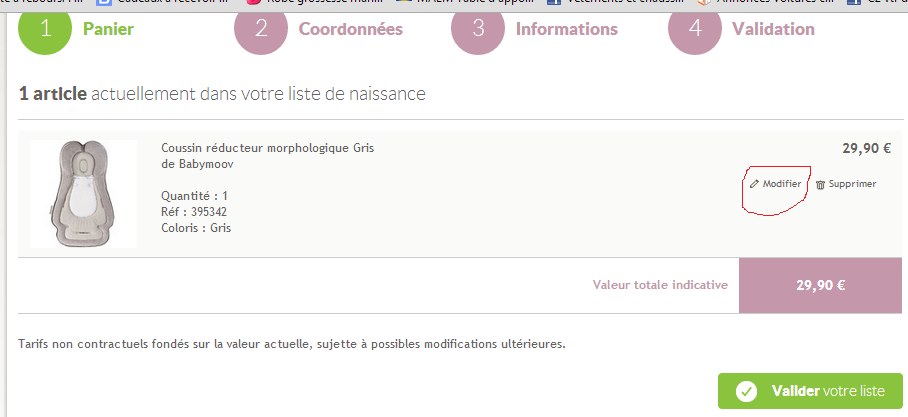The width and height of the screenshot is (908, 417).
Task: Click the pencil icon next to Modifier
Action: coord(754,184)
